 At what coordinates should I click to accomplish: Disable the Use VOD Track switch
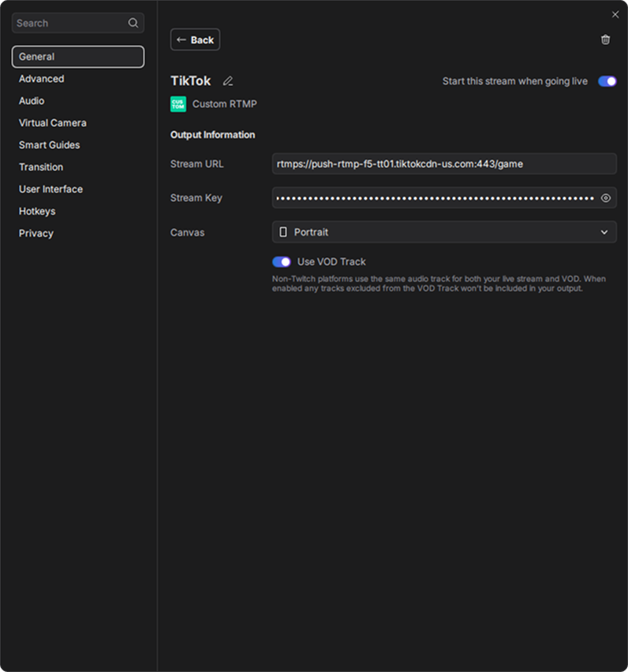[282, 262]
